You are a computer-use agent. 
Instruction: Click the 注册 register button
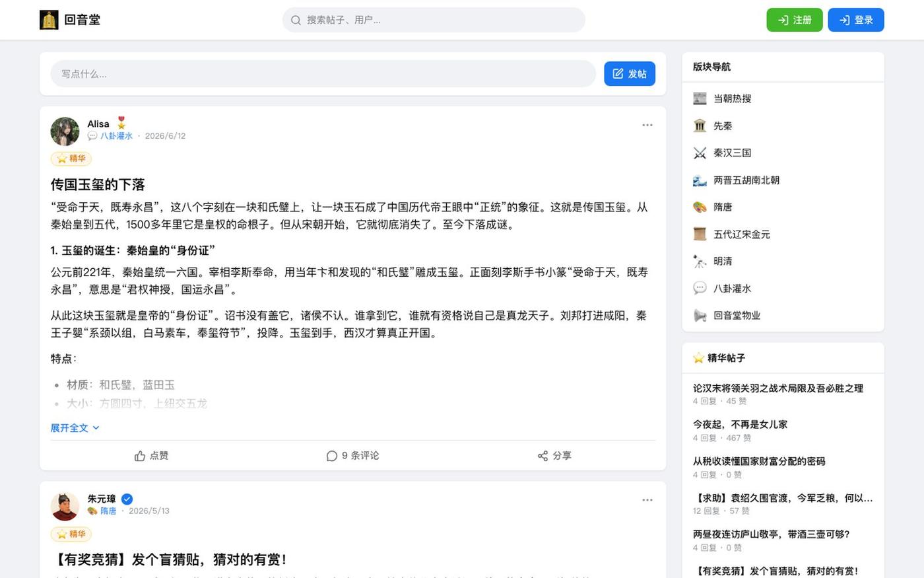(795, 20)
